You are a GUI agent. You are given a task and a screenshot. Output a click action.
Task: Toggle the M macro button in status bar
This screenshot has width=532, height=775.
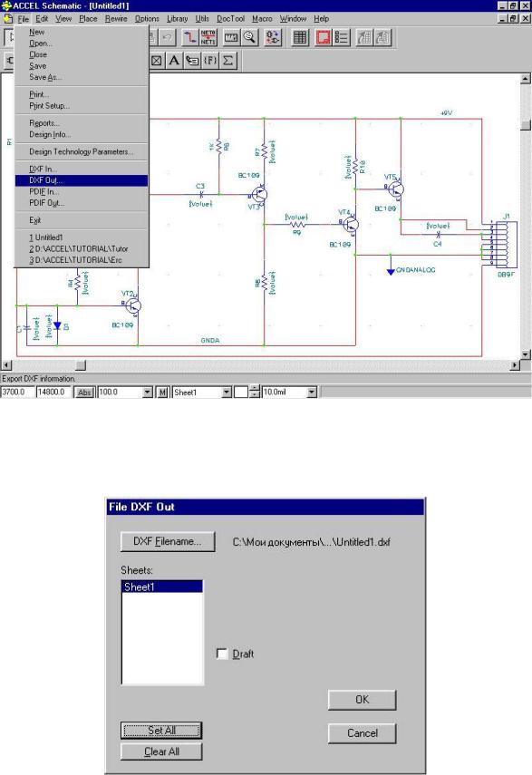click(x=162, y=392)
